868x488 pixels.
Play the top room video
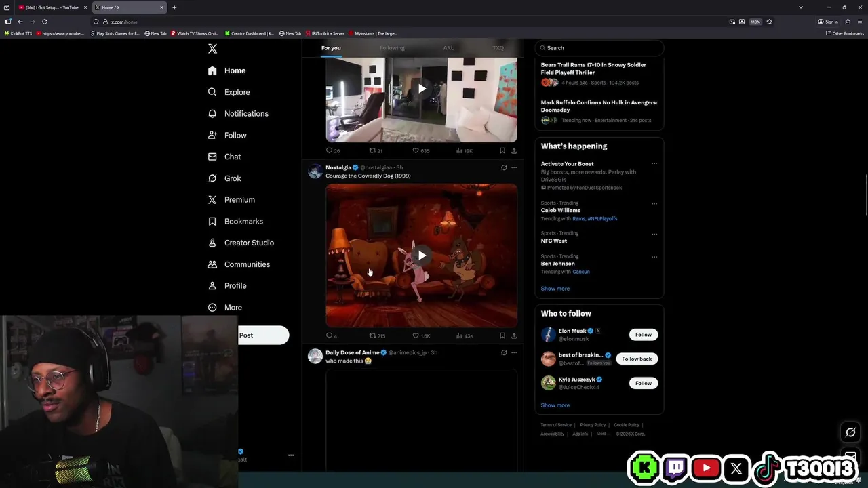(x=422, y=89)
